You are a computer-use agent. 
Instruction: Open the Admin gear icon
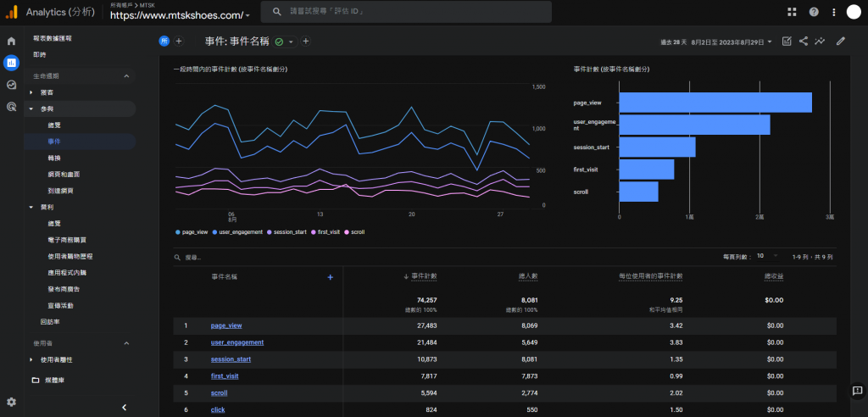[x=11, y=402]
